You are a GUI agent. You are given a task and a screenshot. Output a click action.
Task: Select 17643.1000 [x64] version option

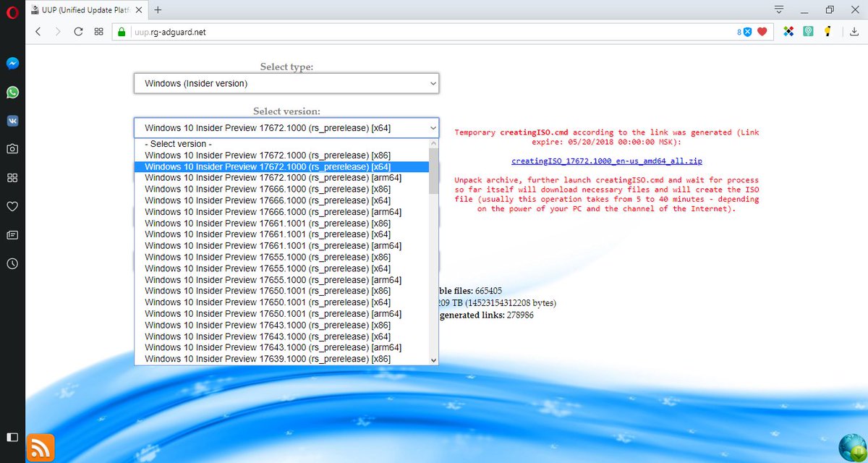(281, 336)
